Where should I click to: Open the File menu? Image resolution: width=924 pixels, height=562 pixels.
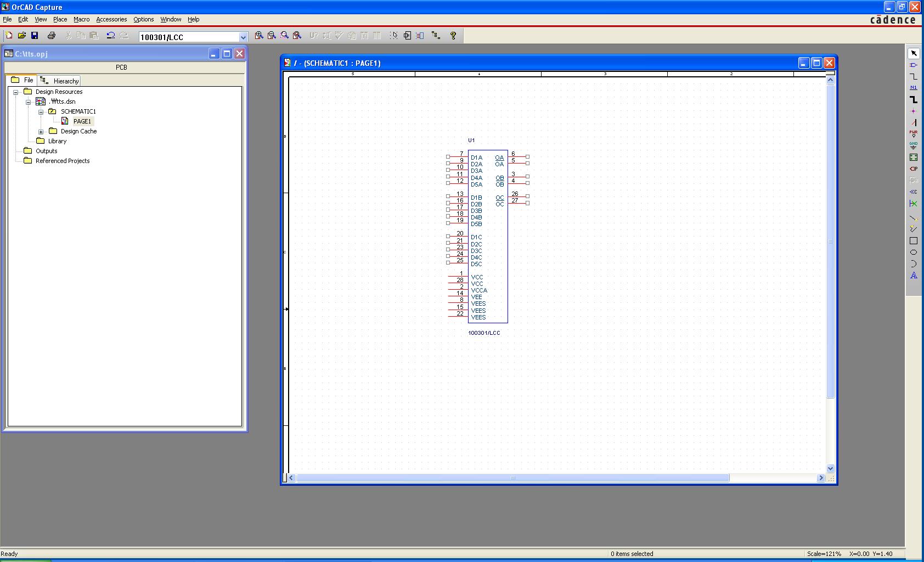click(x=7, y=19)
